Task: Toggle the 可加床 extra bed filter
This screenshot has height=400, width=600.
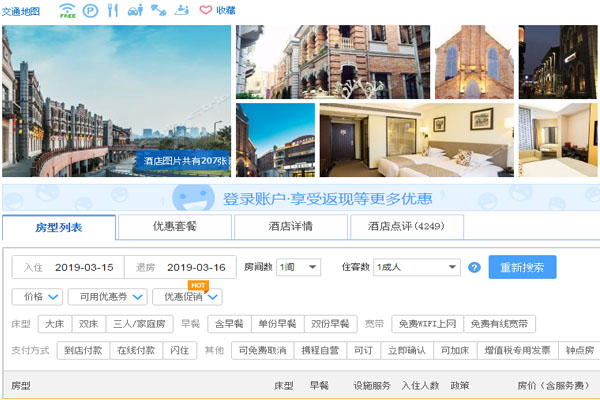Action: [x=455, y=351]
